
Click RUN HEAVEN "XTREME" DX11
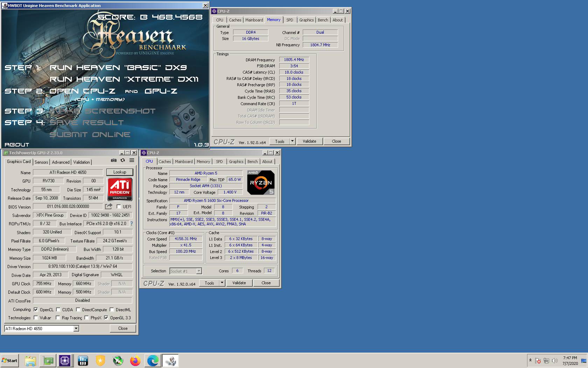point(124,79)
